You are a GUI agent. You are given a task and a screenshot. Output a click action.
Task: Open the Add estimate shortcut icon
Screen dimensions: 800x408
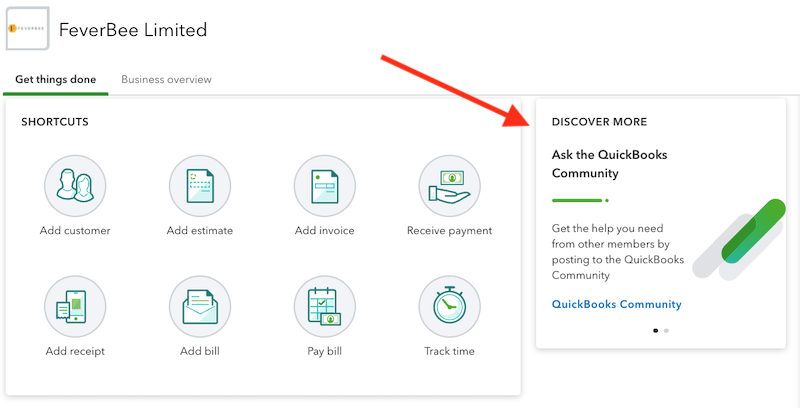(200, 186)
